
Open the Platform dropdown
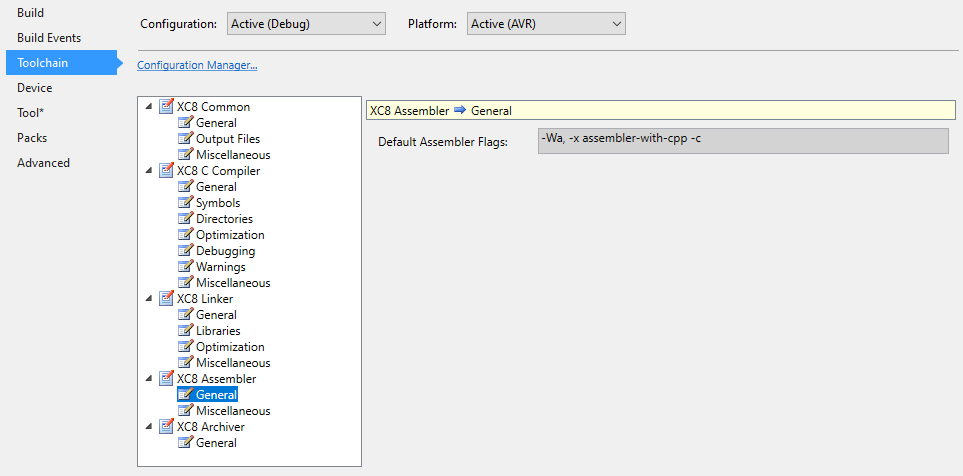tap(546, 23)
